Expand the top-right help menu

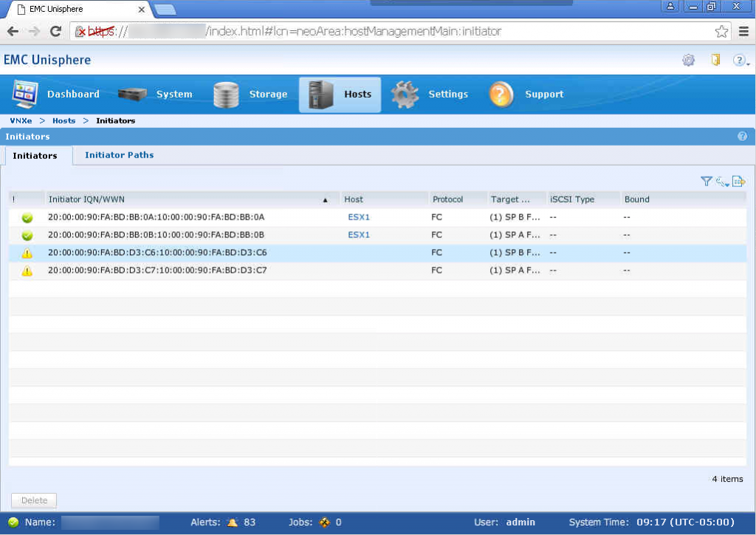pos(740,61)
